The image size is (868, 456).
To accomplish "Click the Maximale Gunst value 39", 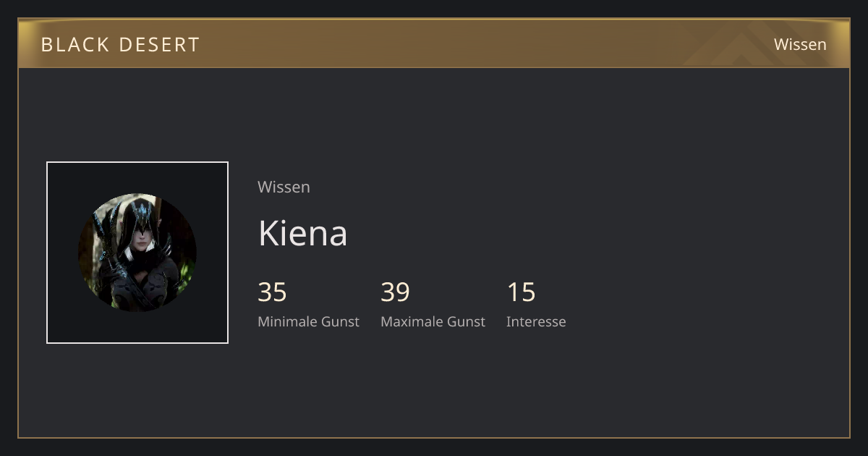I will point(395,292).
